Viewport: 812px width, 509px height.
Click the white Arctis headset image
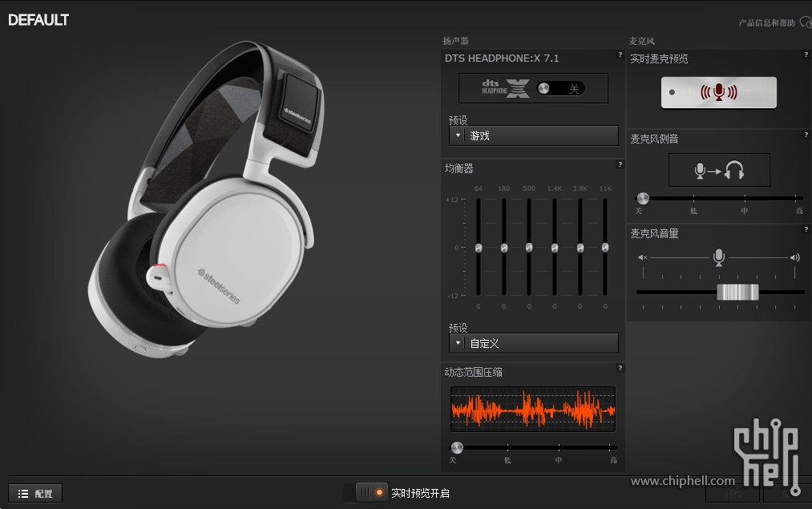[204, 200]
